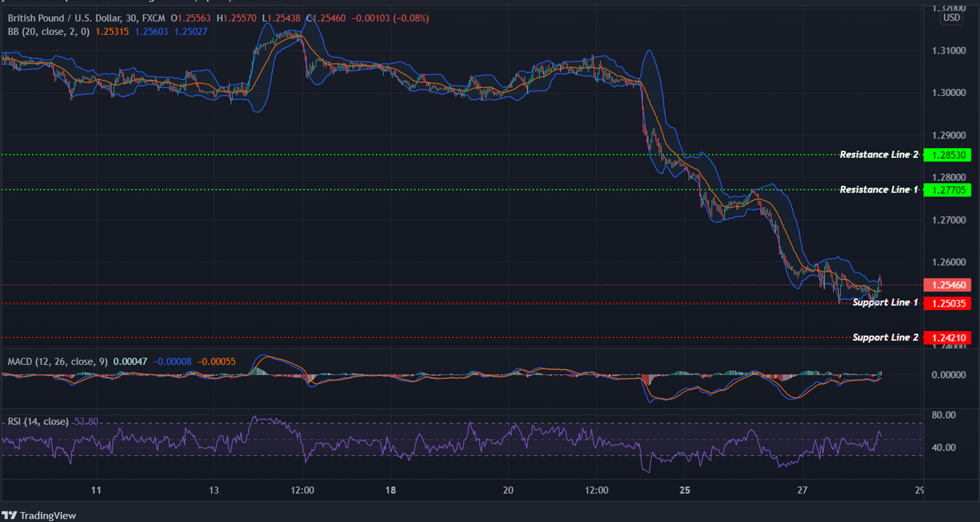Click the RSI (14, close) indicator label
The height and width of the screenshot is (522, 980).
click(x=37, y=421)
